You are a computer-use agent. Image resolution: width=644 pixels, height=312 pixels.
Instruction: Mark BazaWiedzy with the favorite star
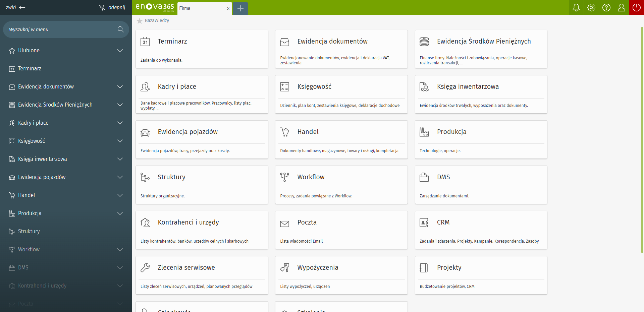[140, 21]
